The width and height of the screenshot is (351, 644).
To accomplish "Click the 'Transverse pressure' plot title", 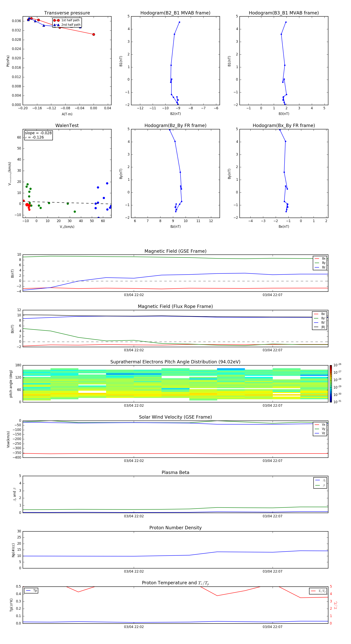I will point(67,13).
